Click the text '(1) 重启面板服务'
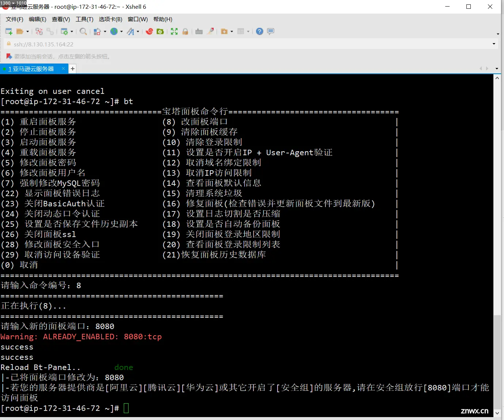 coord(39,122)
